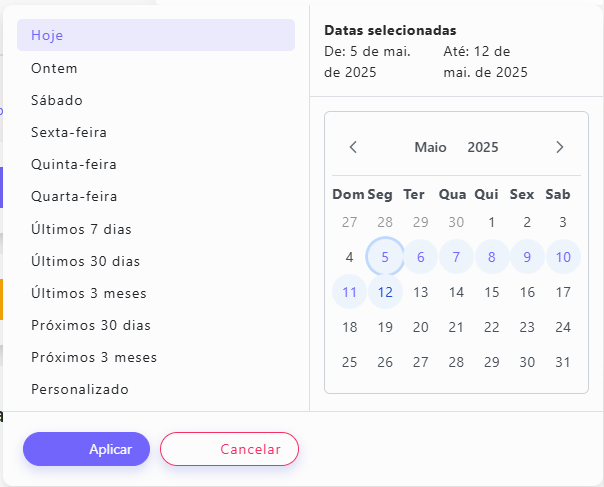604x487 pixels.
Task: Go to next month arrow
Action: [x=560, y=147]
